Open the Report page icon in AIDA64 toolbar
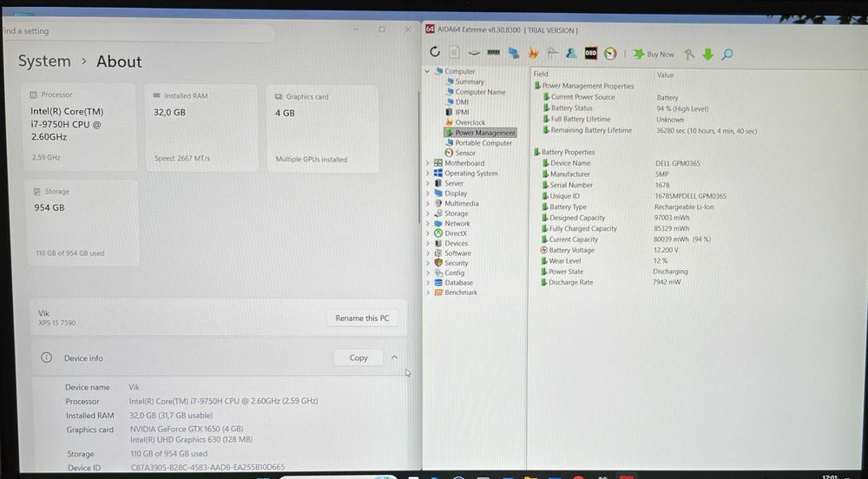This screenshot has width=868, height=479. point(454,53)
